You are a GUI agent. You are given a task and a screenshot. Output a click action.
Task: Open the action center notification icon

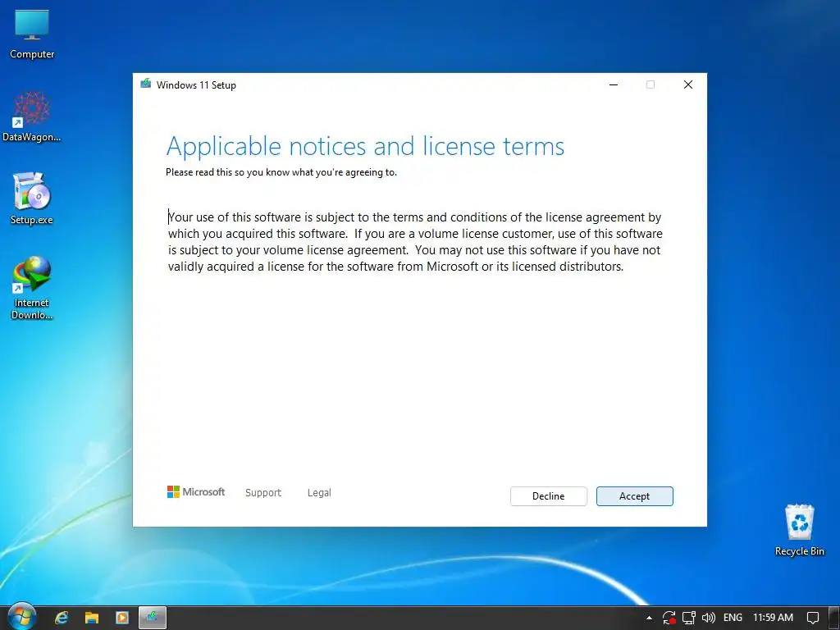[x=813, y=618]
